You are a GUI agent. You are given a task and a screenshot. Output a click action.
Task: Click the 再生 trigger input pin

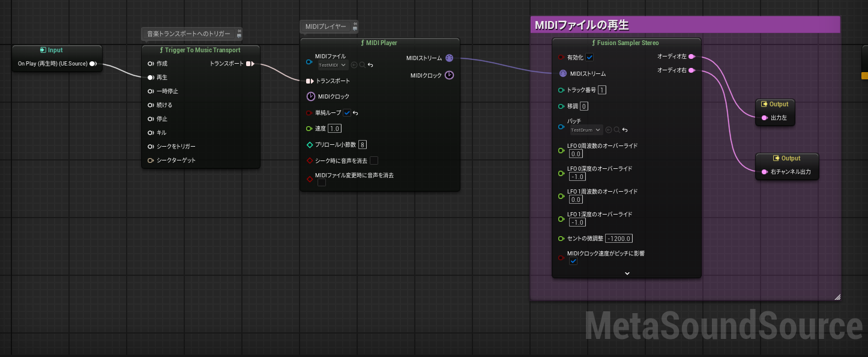tap(151, 78)
